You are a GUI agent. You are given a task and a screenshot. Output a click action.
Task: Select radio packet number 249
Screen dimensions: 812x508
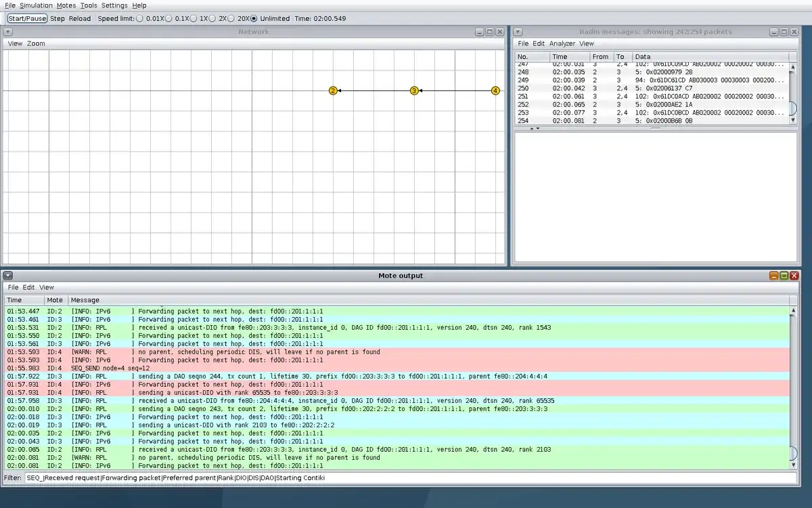tap(652, 80)
